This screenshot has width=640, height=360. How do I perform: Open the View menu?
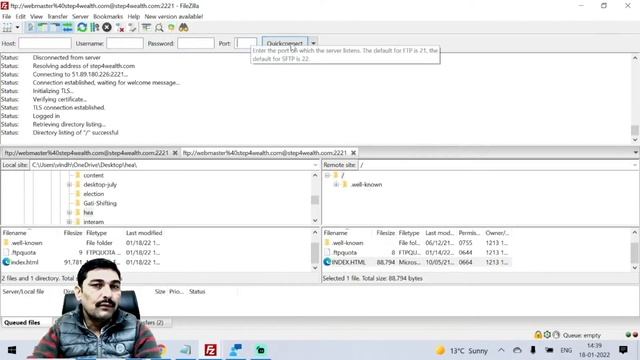click(x=36, y=16)
